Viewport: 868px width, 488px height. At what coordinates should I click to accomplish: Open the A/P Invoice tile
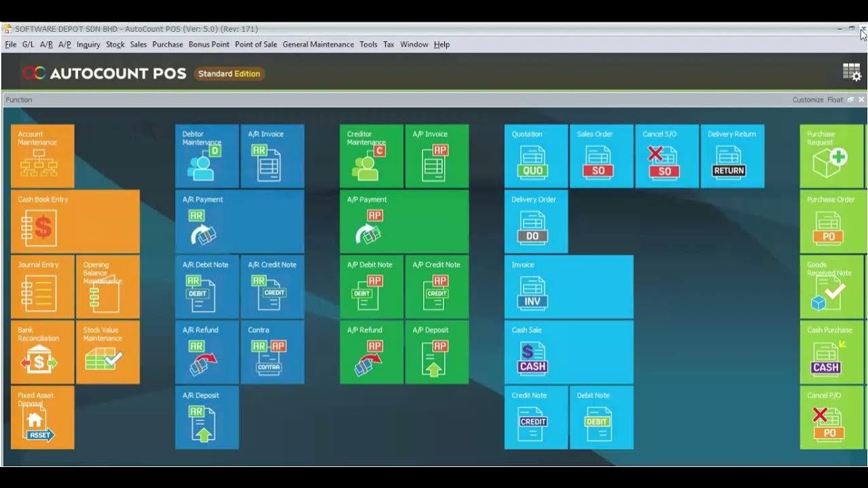click(437, 156)
